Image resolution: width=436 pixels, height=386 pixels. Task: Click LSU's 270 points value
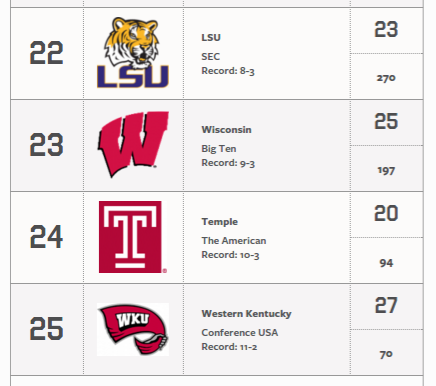pos(386,78)
